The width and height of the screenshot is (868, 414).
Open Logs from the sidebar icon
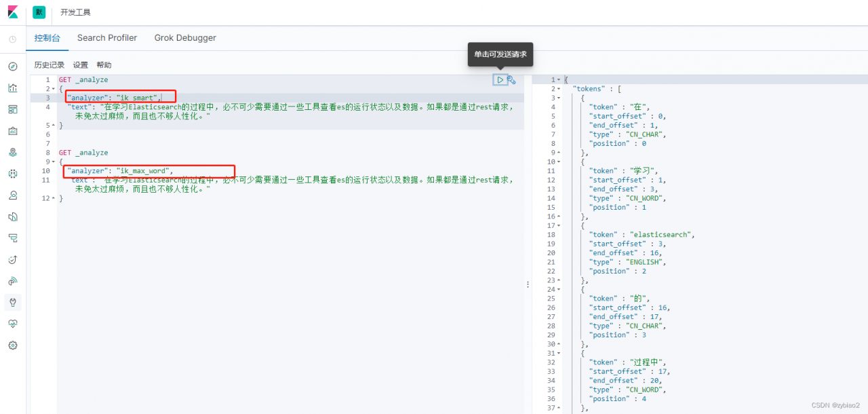tap(13, 217)
